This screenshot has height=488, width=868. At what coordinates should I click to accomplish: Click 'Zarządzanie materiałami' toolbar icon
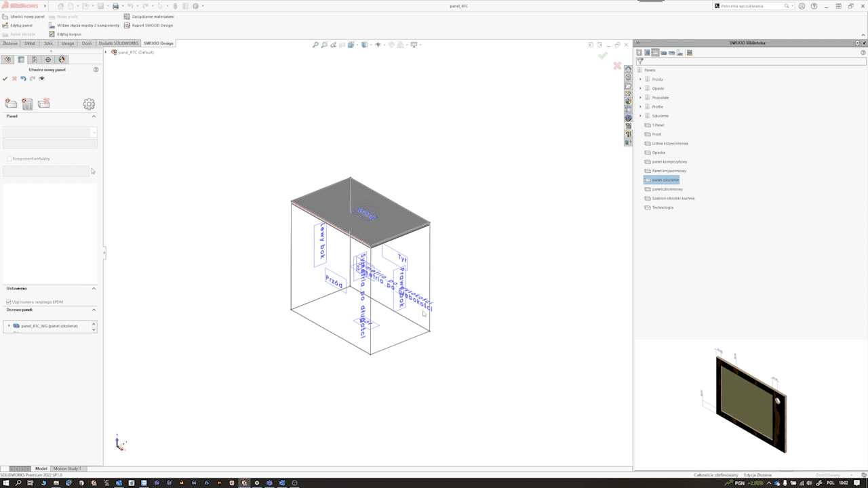pyautogui.click(x=149, y=16)
